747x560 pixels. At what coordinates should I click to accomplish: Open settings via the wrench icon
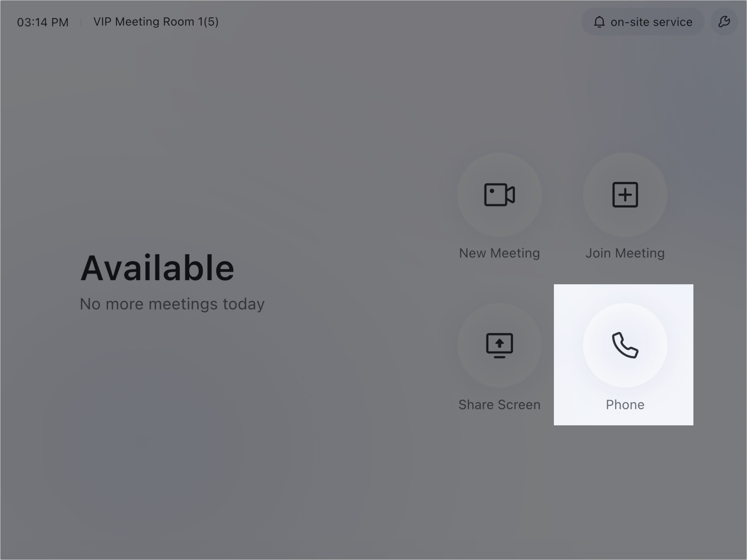[x=724, y=22]
